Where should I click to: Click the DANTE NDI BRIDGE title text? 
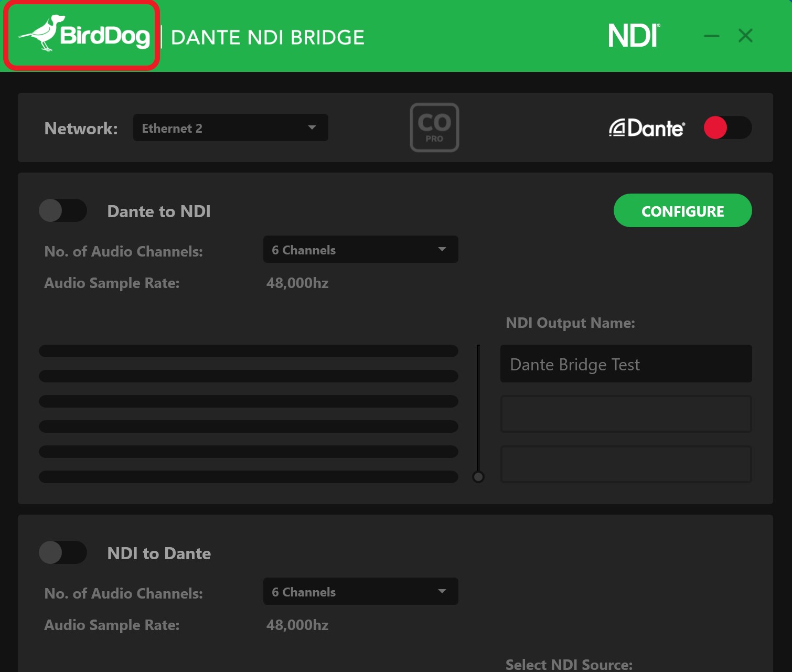coord(268,37)
